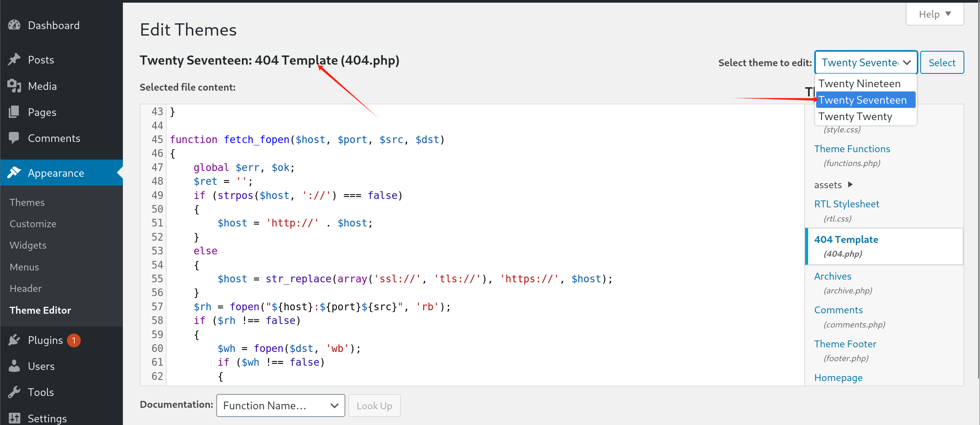Click the Tools wrench icon
The image size is (980, 425).
(x=14, y=392)
